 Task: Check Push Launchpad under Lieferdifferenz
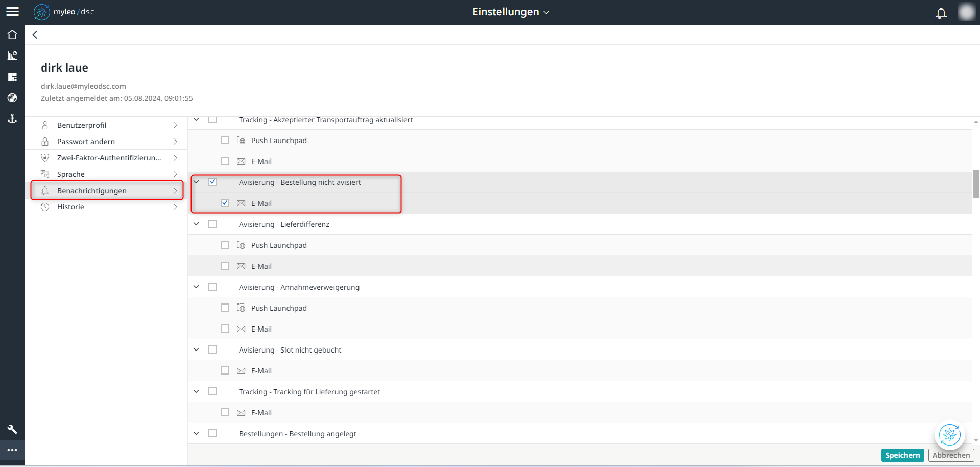225,245
